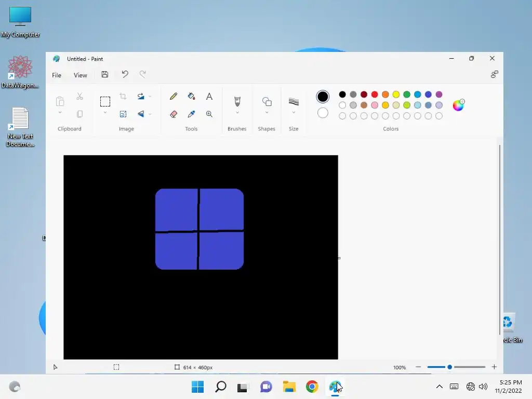Click the Cut scissors icon
The image size is (532, 399).
pyautogui.click(x=79, y=96)
